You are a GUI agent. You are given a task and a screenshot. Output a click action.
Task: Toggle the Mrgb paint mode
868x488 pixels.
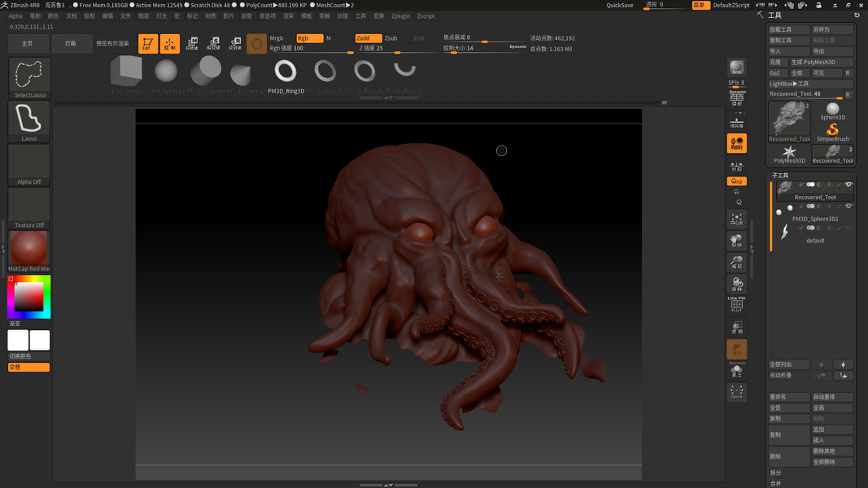tap(281, 38)
